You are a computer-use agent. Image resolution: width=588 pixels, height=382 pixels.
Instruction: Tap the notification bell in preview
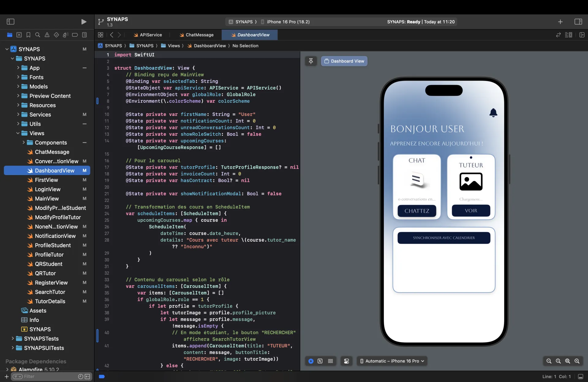tap(493, 113)
